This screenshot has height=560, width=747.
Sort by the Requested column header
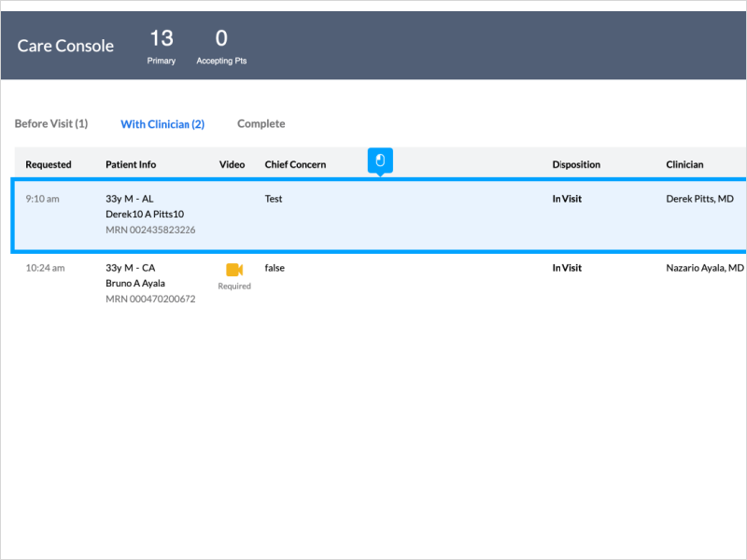coord(49,164)
